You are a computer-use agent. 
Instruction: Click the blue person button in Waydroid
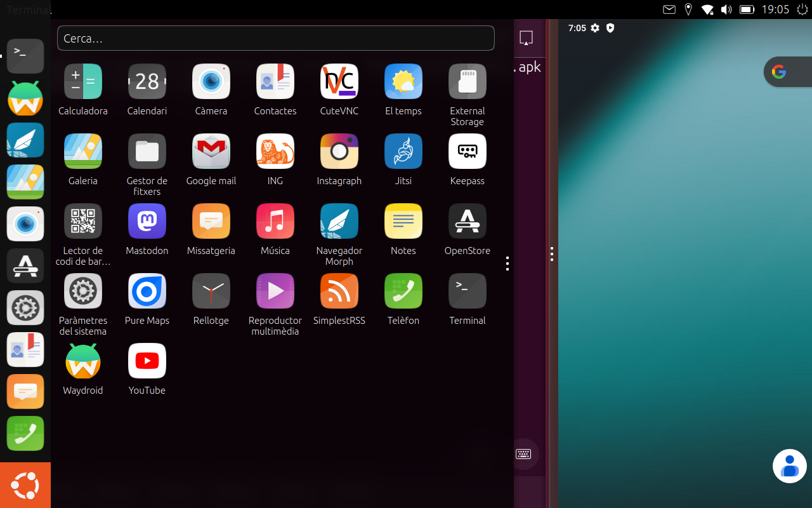click(790, 466)
